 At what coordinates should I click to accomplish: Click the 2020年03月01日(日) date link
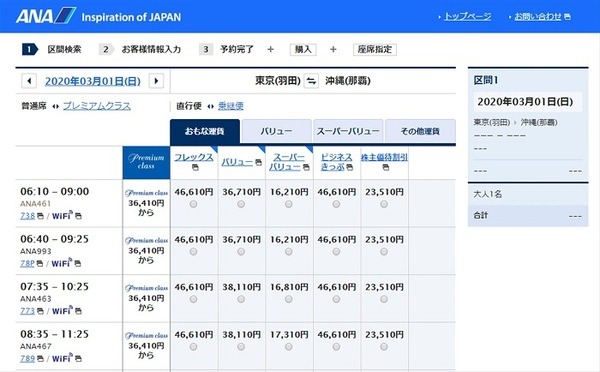pyautogui.click(x=93, y=81)
